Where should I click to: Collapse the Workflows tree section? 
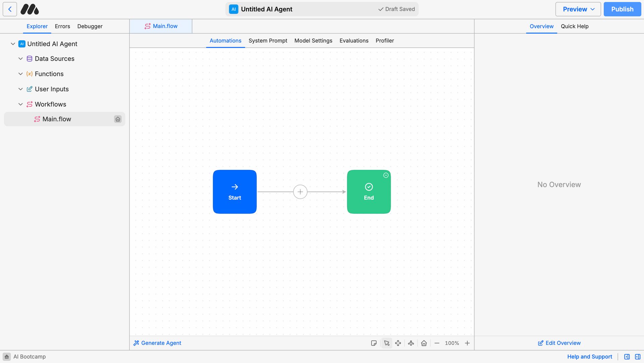(20, 104)
